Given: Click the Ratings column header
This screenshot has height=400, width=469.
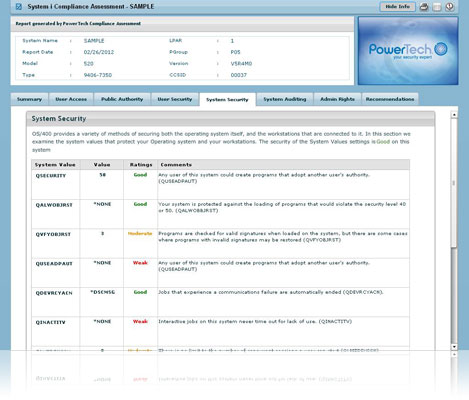Looking at the screenshot, I should tap(141, 165).
